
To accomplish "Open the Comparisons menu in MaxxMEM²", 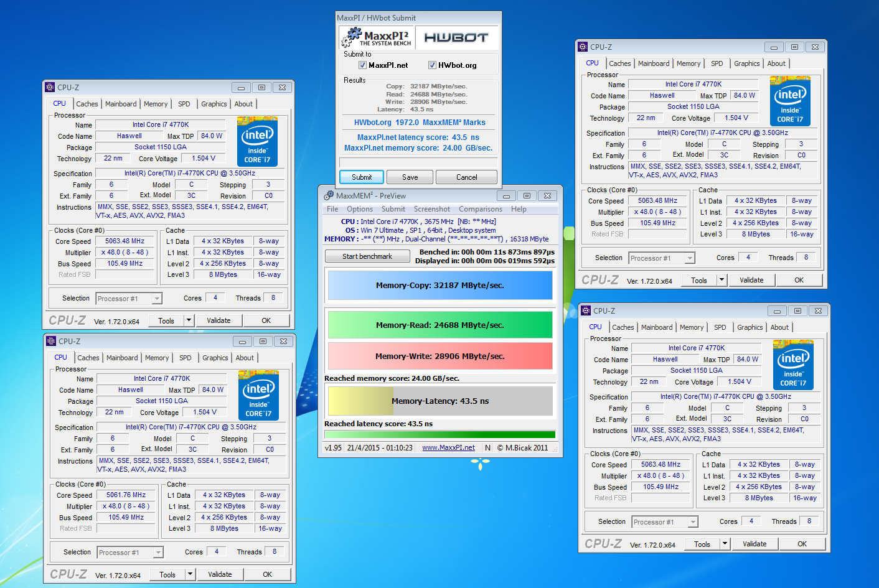I will click(481, 209).
